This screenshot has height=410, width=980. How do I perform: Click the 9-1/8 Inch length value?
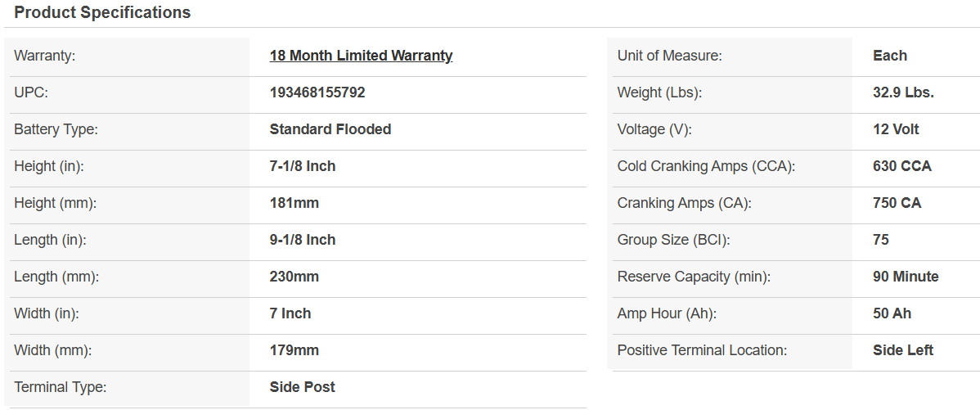[303, 240]
